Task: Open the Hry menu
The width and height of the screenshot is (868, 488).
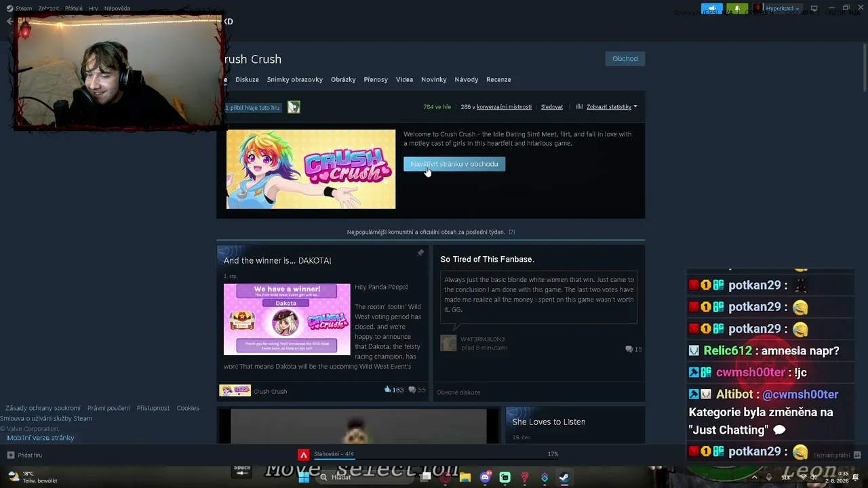Action: click(94, 9)
